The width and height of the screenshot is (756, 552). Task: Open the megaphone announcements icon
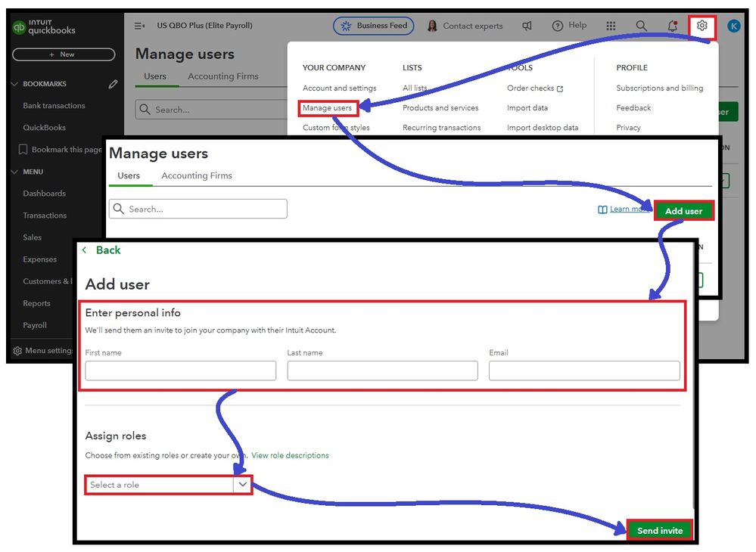[527, 26]
